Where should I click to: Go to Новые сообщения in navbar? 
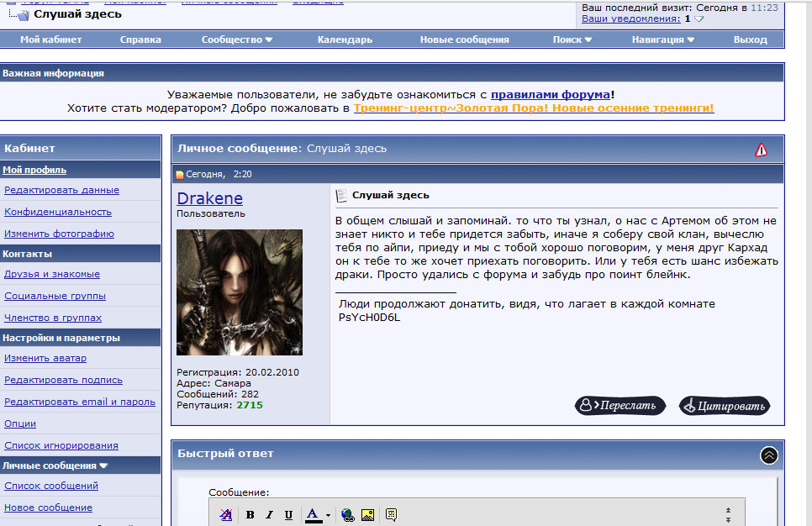pyautogui.click(x=464, y=39)
